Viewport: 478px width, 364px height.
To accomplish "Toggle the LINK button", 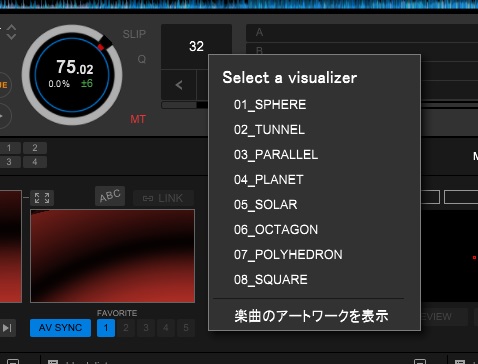I will click(163, 198).
